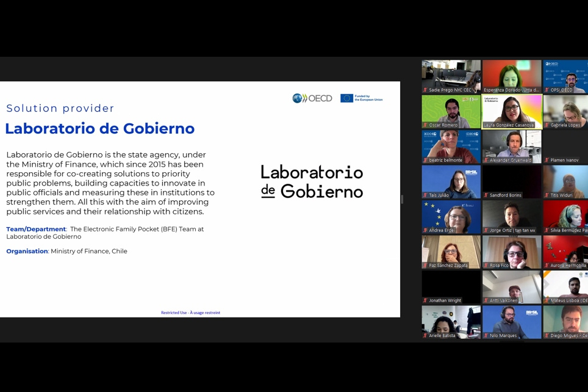Click the blue "Laboratorio de Gobierno" slide title
The height and width of the screenshot is (392, 588).
[100, 128]
